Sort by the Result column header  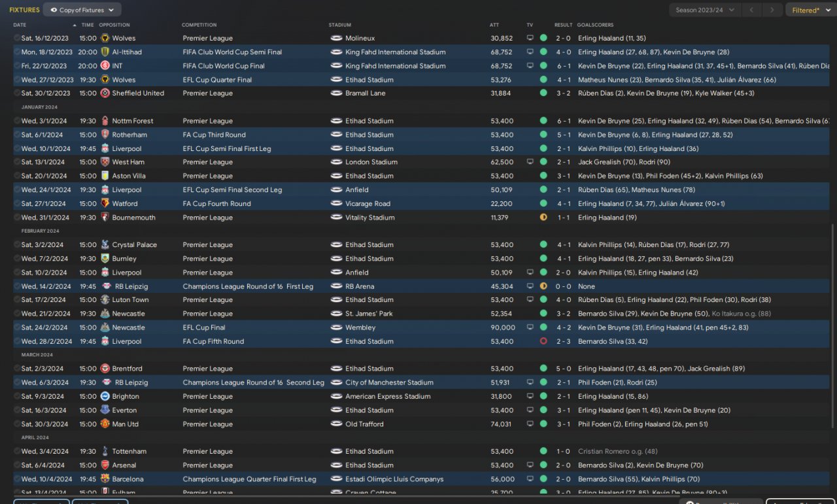[563, 25]
